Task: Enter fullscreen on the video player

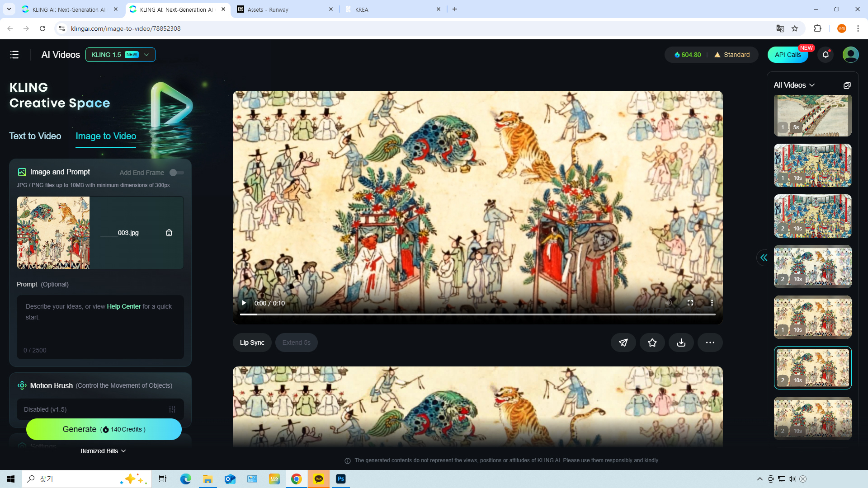Action: 690,303
